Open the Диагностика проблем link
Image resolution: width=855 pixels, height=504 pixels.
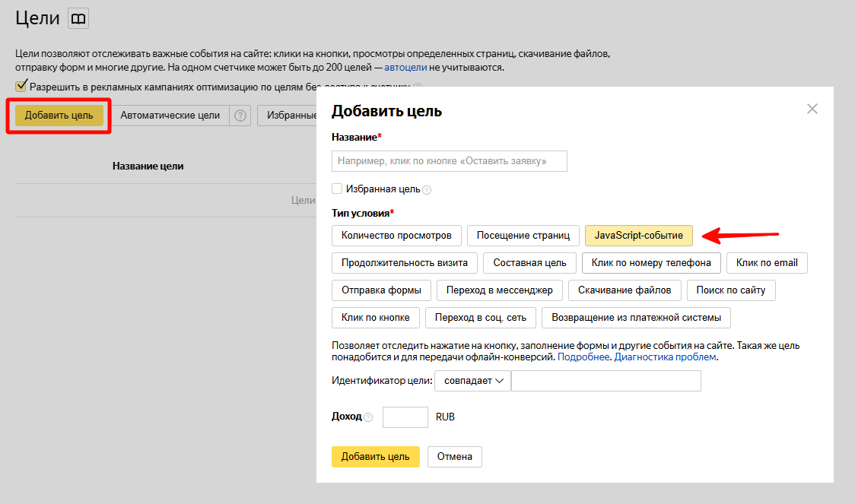666,357
